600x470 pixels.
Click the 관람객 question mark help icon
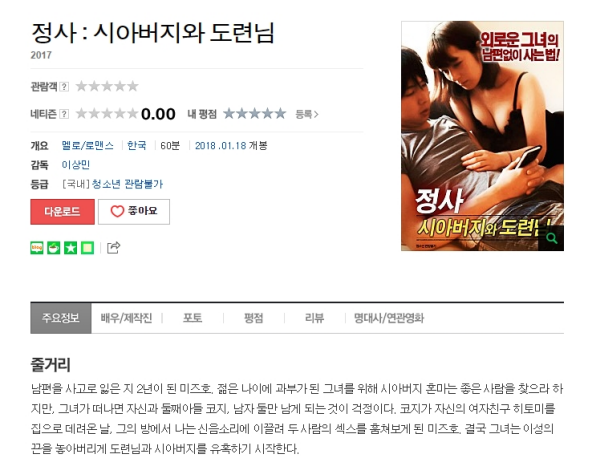[x=65, y=87]
